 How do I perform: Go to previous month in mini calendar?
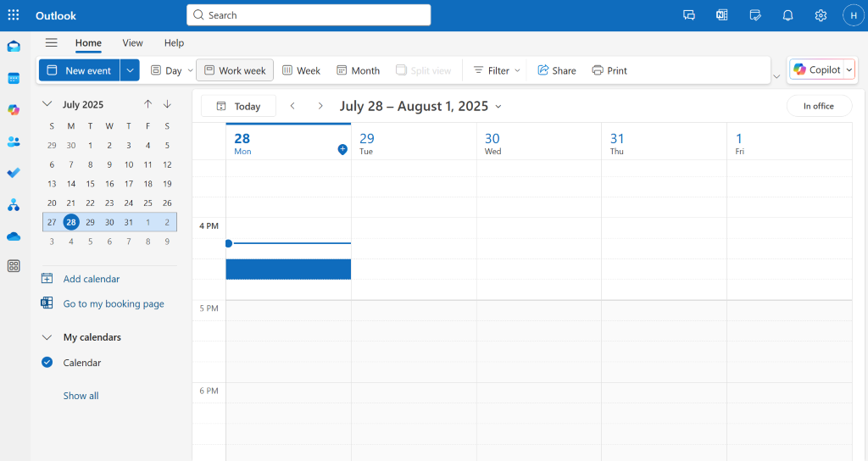coord(147,104)
